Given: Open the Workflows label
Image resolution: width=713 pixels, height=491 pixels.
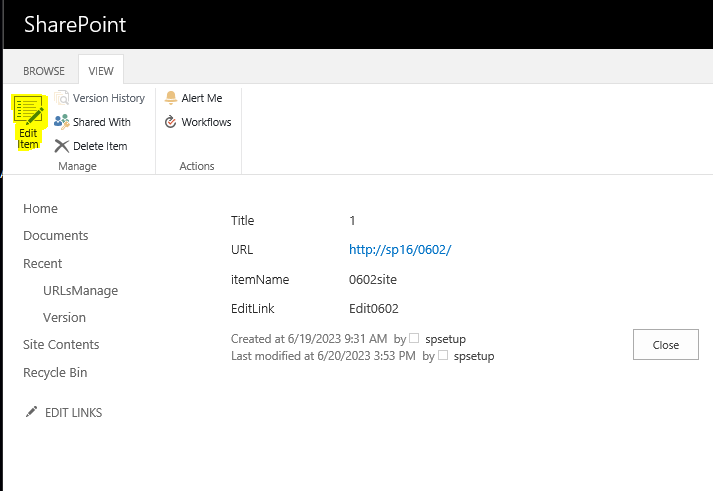Looking at the screenshot, I should (206, 122).
